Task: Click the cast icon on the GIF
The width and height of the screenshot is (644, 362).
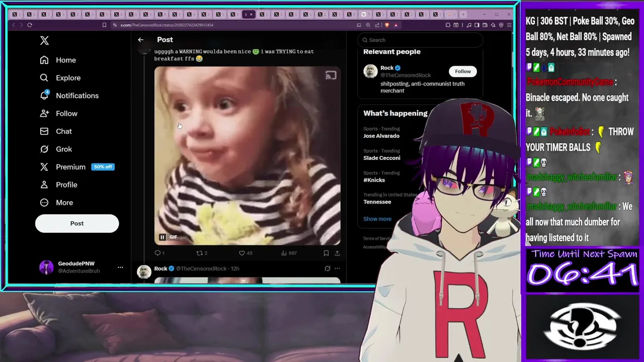Action: pyautogui.click(x=331, y=76)
